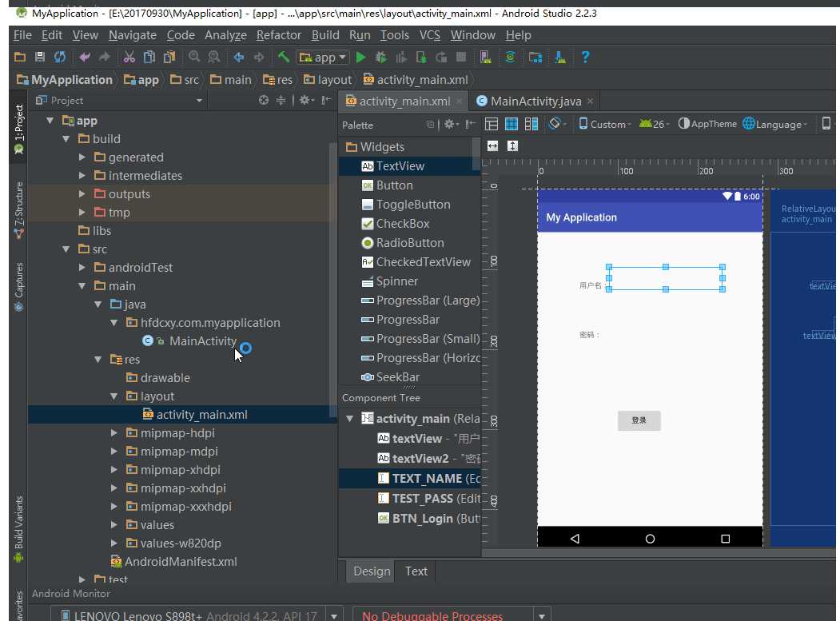Open Project Structure icon
This screenshot has height=621, width=840.
535,57
